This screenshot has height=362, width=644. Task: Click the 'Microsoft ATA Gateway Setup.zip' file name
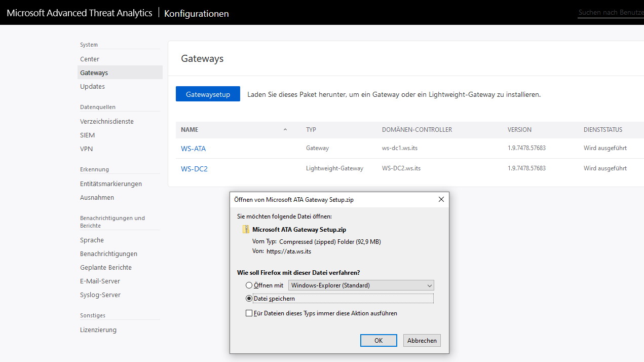pos(299,230)
